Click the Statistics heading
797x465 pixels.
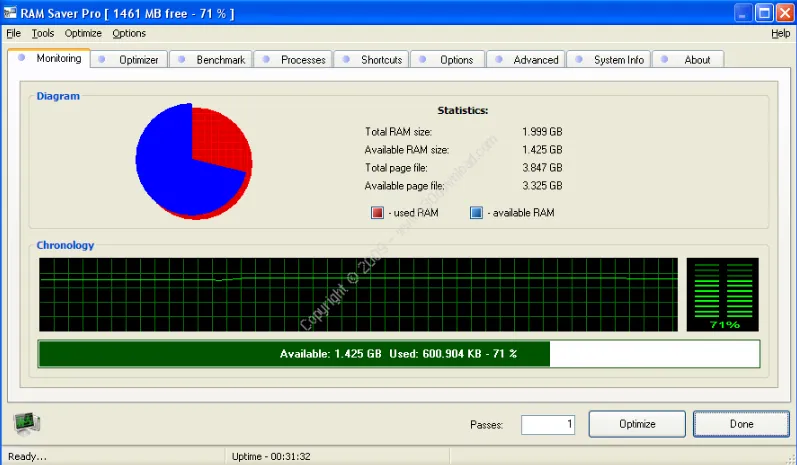coord(463,110)
